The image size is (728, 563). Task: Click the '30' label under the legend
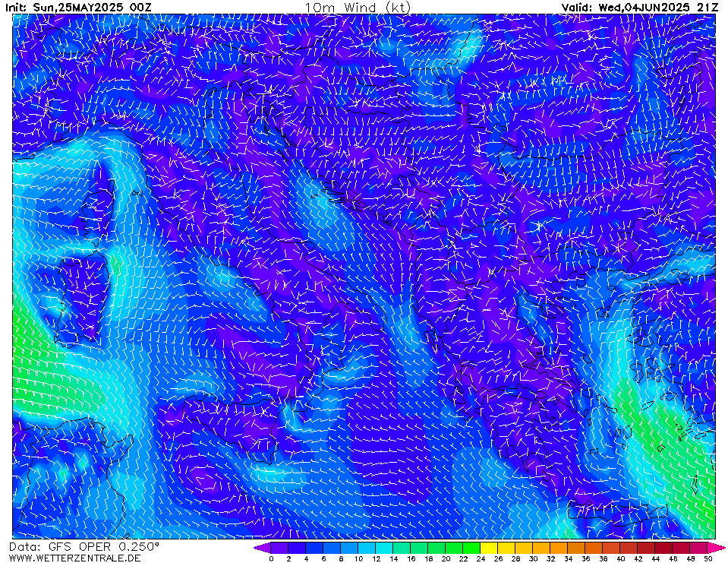(533, 558)
